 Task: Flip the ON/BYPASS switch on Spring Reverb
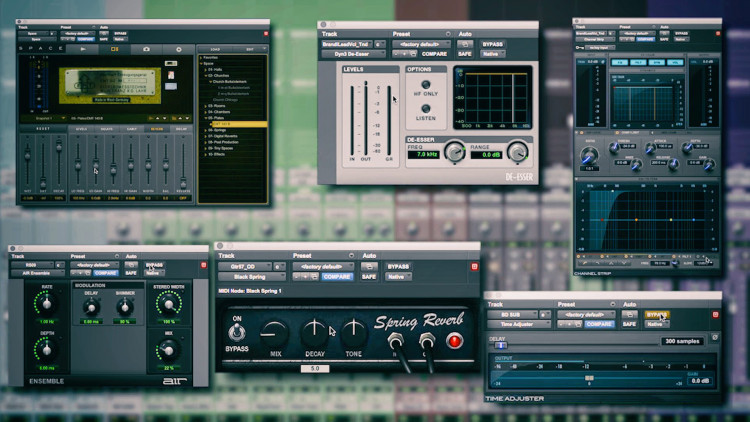[236, 332]
